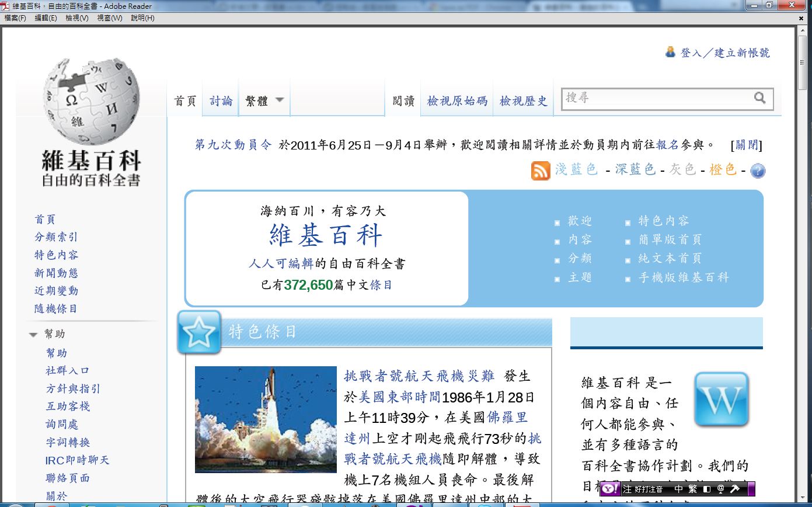
Task: Select the 首頁 page tab
Action: 186,101
